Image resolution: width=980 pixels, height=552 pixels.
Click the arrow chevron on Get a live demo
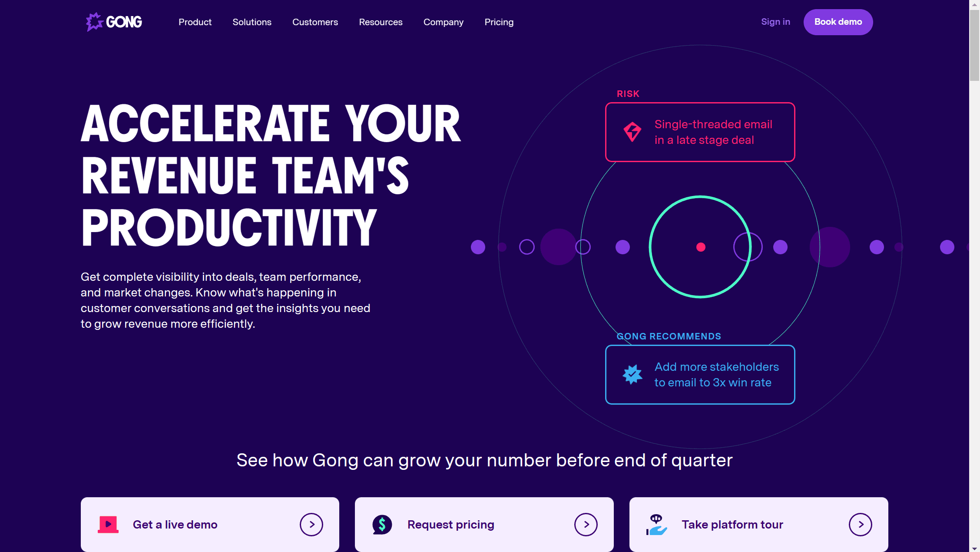[x=311, y=524]
